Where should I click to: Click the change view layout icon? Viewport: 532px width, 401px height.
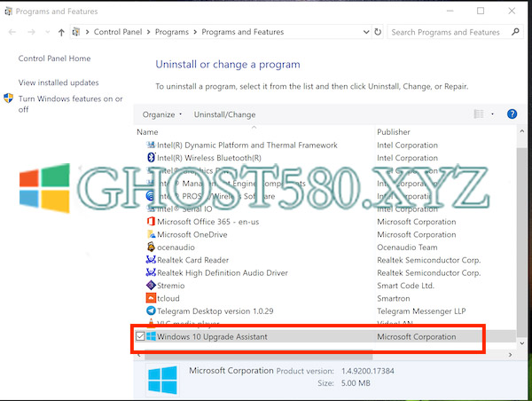pos(479,114)
